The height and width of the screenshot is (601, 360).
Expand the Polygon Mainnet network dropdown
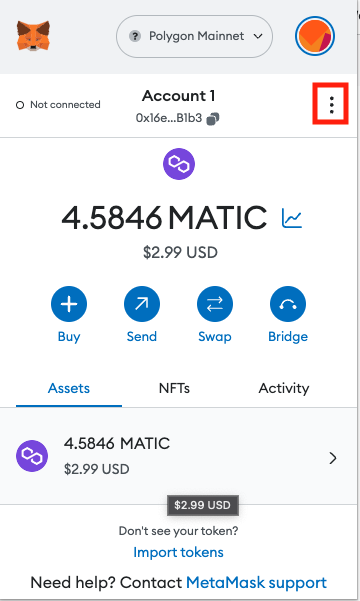pos(194,36)
